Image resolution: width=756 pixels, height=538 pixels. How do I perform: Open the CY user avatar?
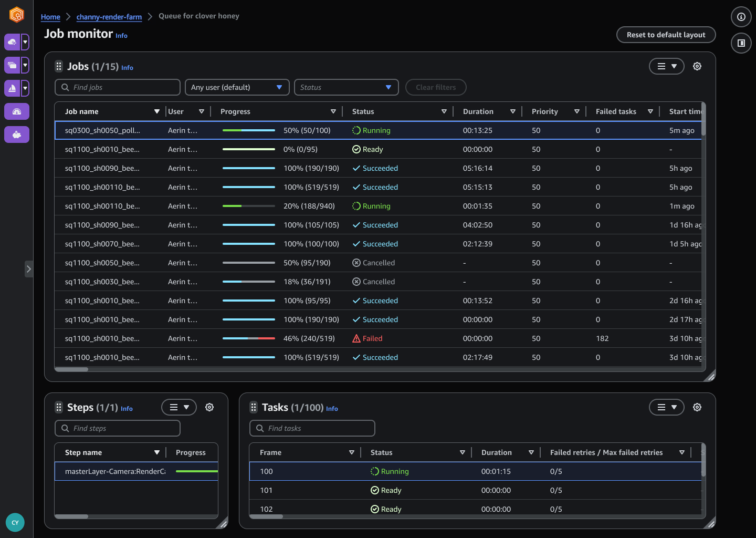pyautogui.click(x=15, y=523)
